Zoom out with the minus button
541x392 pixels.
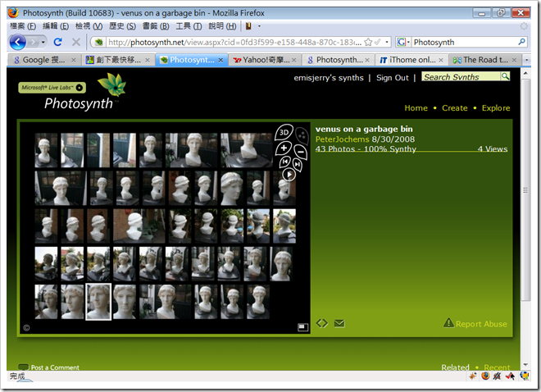[x=300, y=152]
